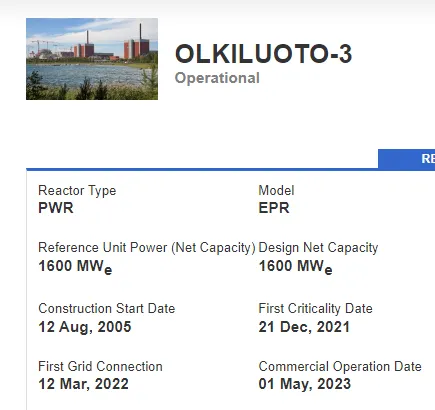Click the Olkiluoto power plant thumbnail photo
Viewport: 435px width, 410px height.
click(x=92, y=59)
